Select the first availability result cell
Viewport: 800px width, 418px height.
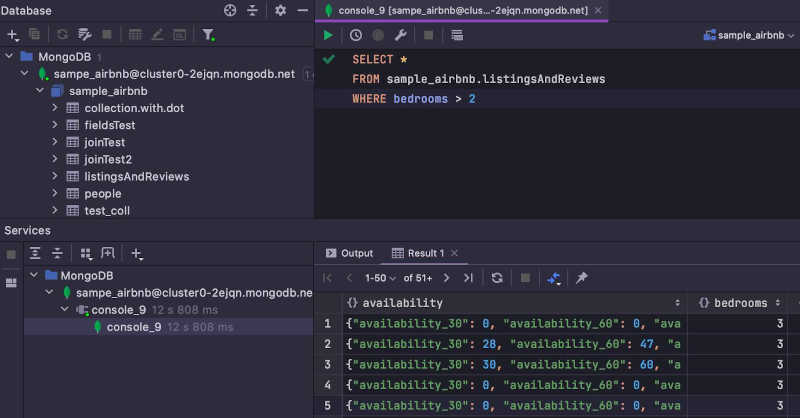click(514, 324)
